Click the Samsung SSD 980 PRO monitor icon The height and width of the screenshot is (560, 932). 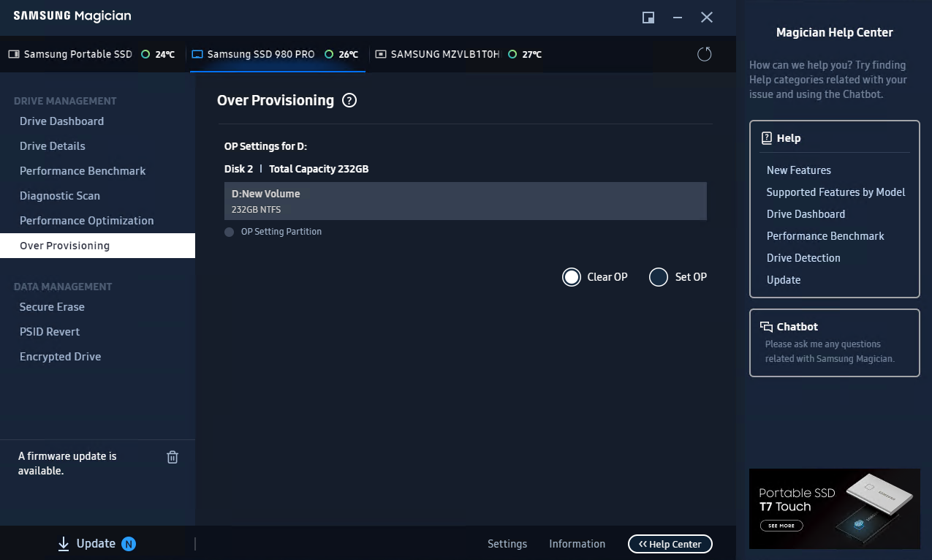point(197,54)
